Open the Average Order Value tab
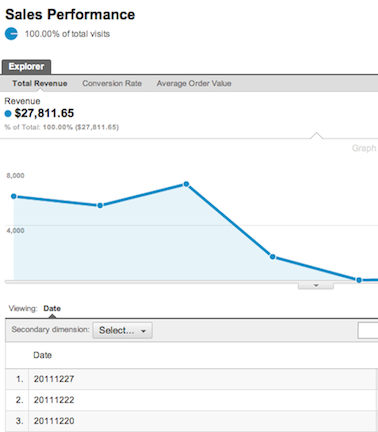The height and width of the screenshot is (432, 378). (x=194, y=83)
